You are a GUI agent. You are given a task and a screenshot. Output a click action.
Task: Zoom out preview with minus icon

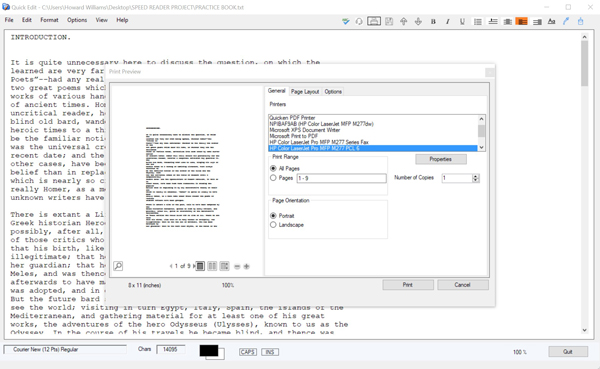[237, 266]
